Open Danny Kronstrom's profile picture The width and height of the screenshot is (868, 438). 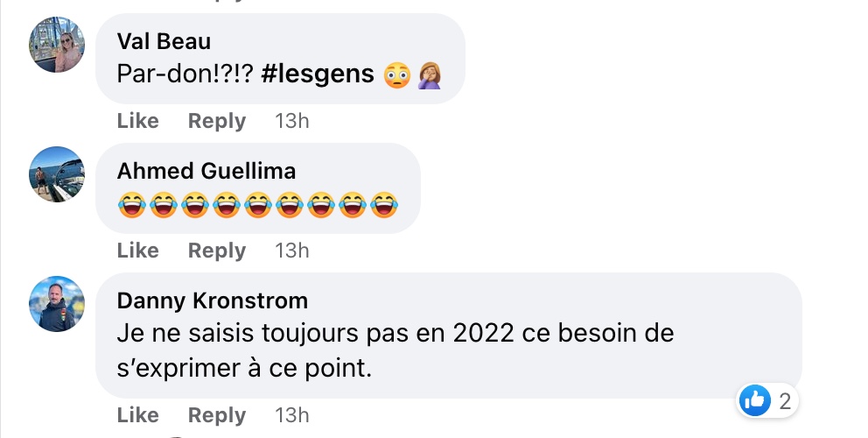point(57,304)
